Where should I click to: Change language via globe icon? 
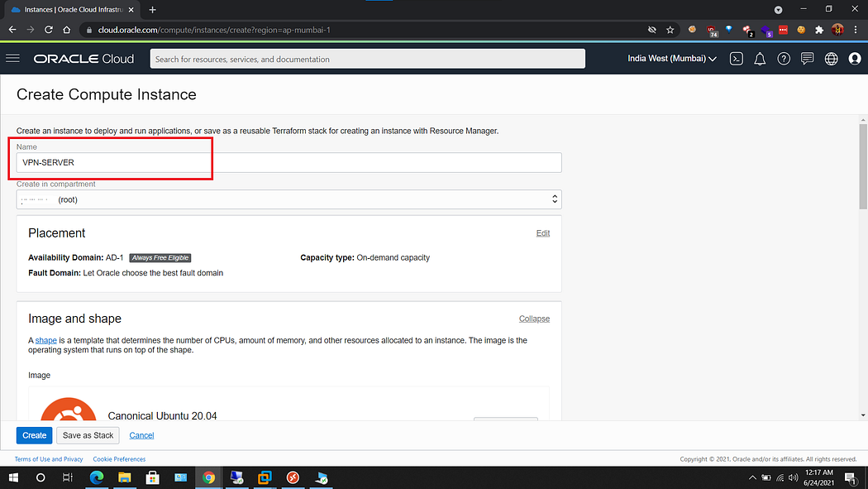831,59
